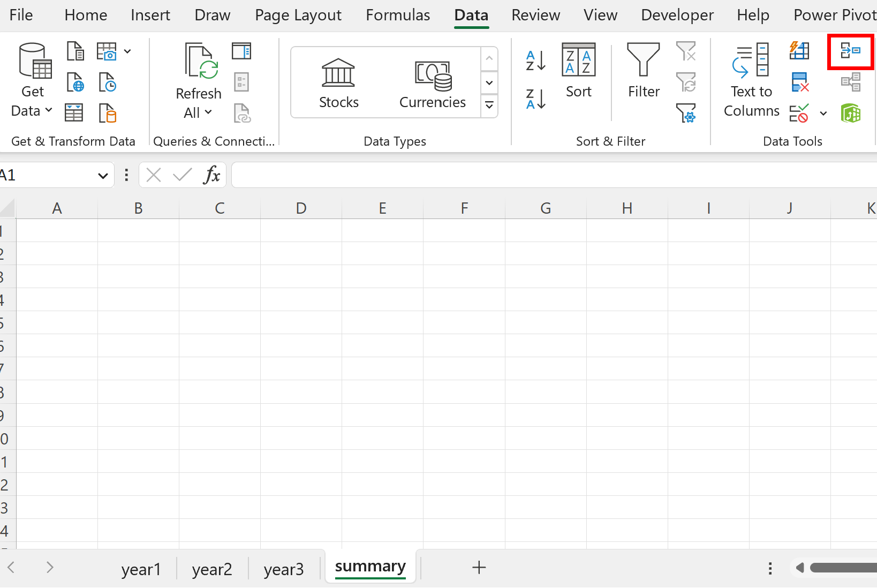Click inside the formula bar input

(554, 175)
